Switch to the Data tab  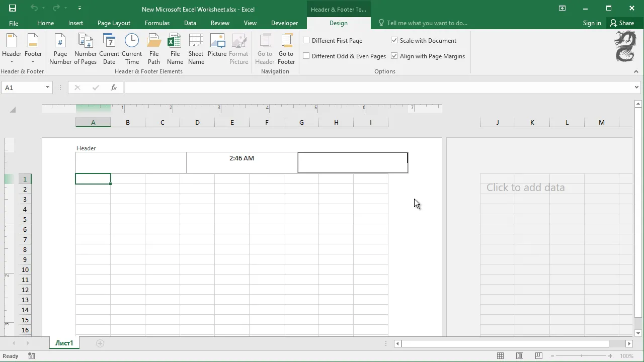click(x=190, y=23)
